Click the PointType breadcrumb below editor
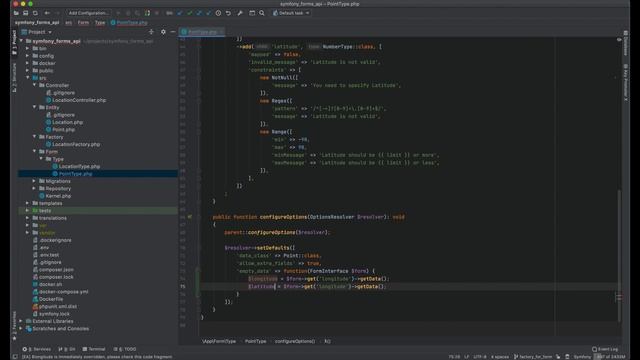Screen dimensions: 640x360 tap(256, 341)
